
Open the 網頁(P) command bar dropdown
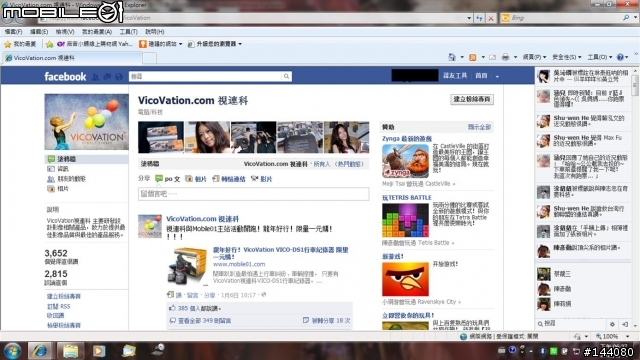click(x=534, y=57)
